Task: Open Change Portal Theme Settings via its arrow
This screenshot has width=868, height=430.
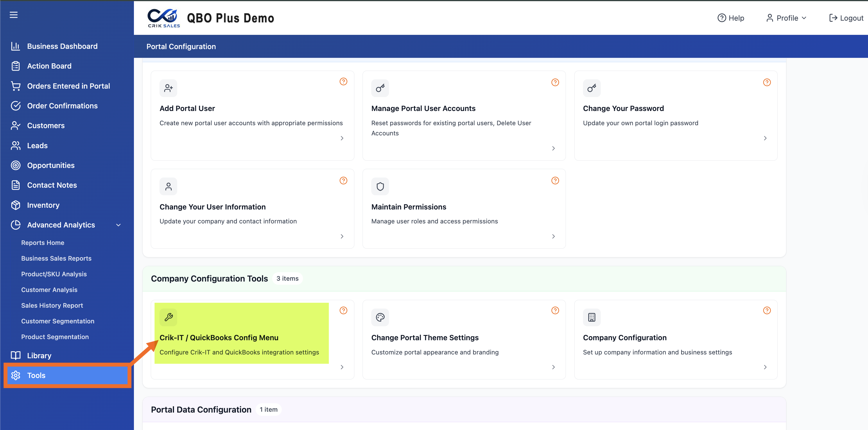Action: [553, 367]
